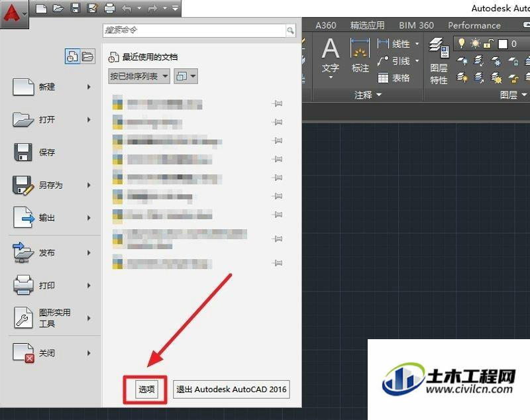Expand the 发布 submenu arrow
The image size is (530, 420).
(x=89, y=253)
